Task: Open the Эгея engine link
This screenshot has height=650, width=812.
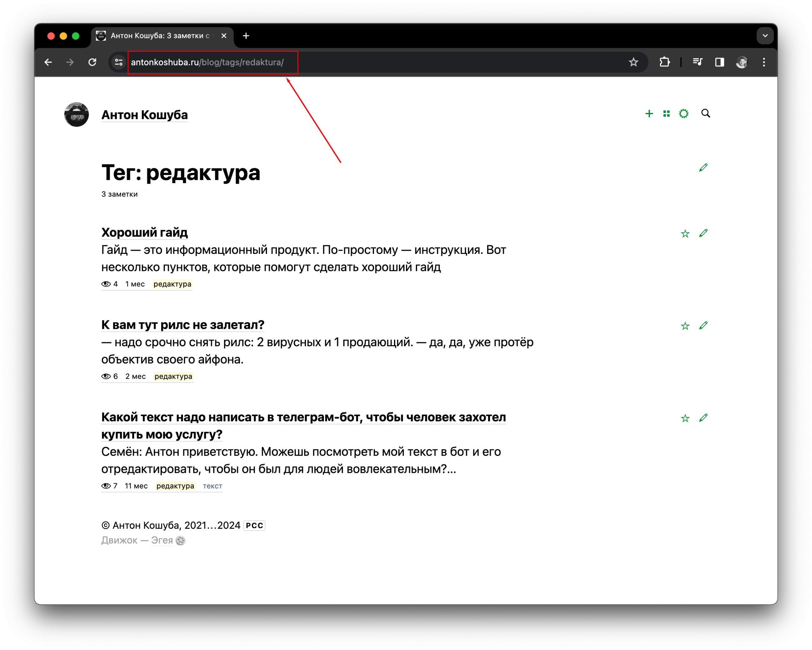Action: [162, 541]
